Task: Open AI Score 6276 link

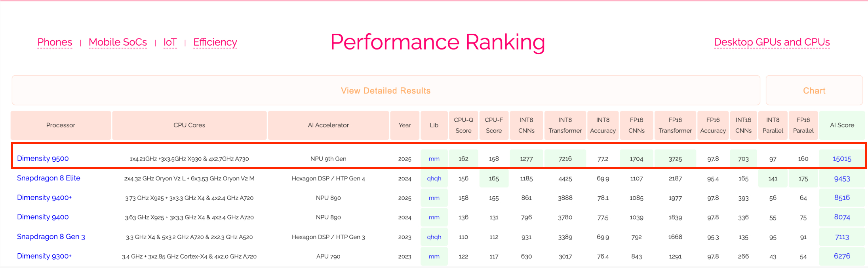Action: click(842, 256)
